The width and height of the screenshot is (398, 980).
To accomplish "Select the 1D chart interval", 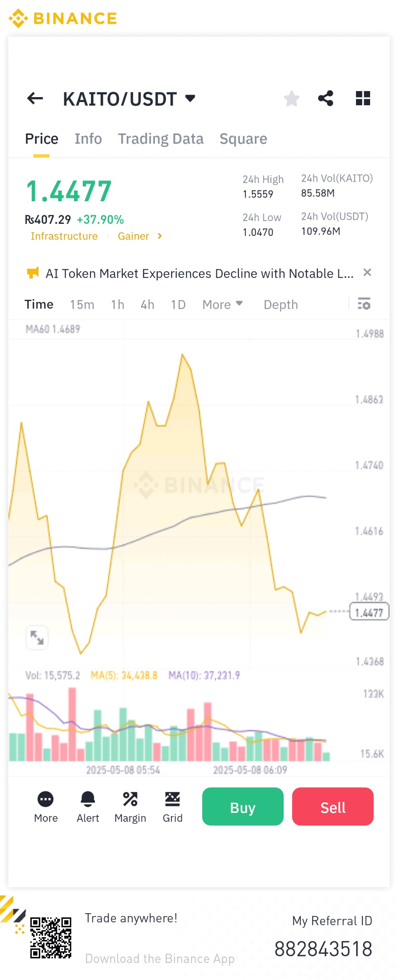I will 178,304.
